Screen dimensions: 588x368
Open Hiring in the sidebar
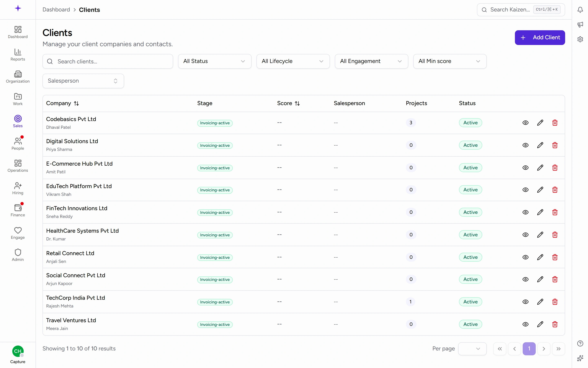point(18,189)
